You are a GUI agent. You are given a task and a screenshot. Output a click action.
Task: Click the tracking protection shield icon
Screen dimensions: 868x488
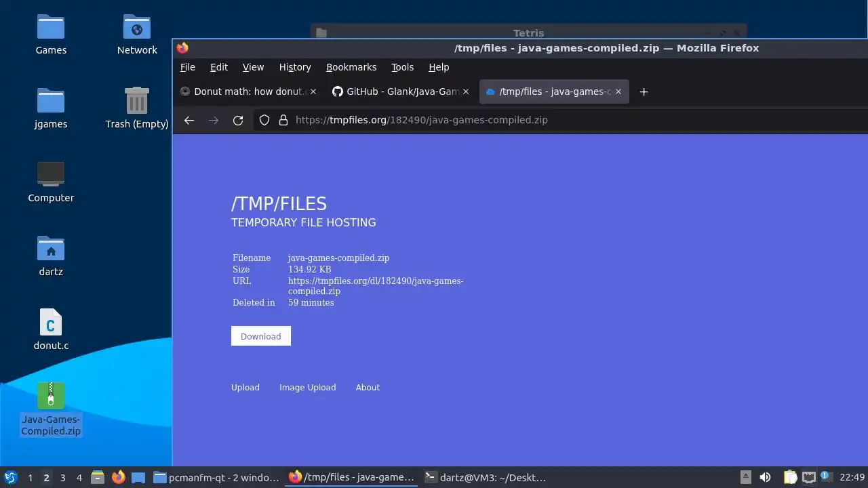pos(264,120)
